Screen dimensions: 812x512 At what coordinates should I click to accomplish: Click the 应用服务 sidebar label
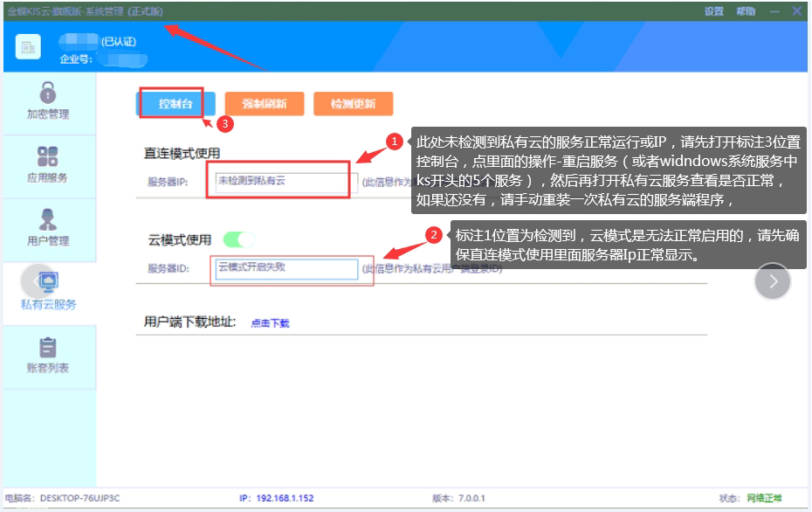tap(48, 177)
